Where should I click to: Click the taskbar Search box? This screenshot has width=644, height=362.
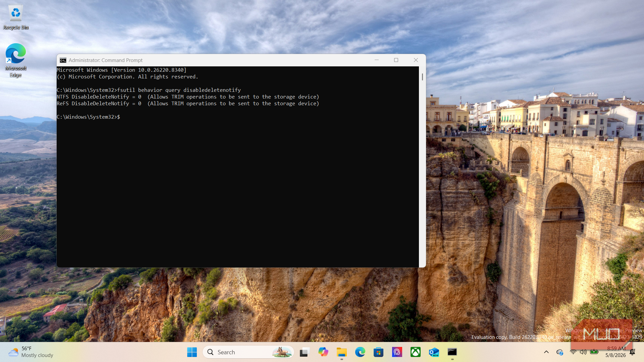pos(248,352)
